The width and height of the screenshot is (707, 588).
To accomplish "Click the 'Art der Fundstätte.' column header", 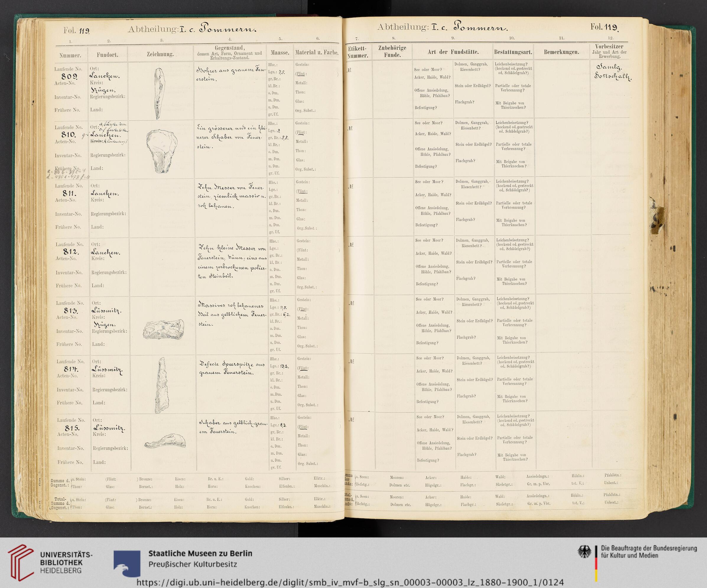I will 453,51.
